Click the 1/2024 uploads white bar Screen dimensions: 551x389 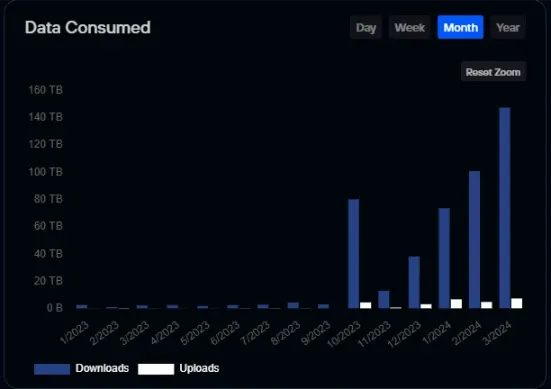[x=456, y=304]
